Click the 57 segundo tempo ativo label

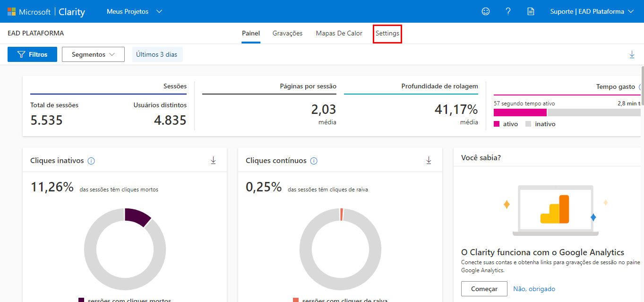(x=524, y=104)
